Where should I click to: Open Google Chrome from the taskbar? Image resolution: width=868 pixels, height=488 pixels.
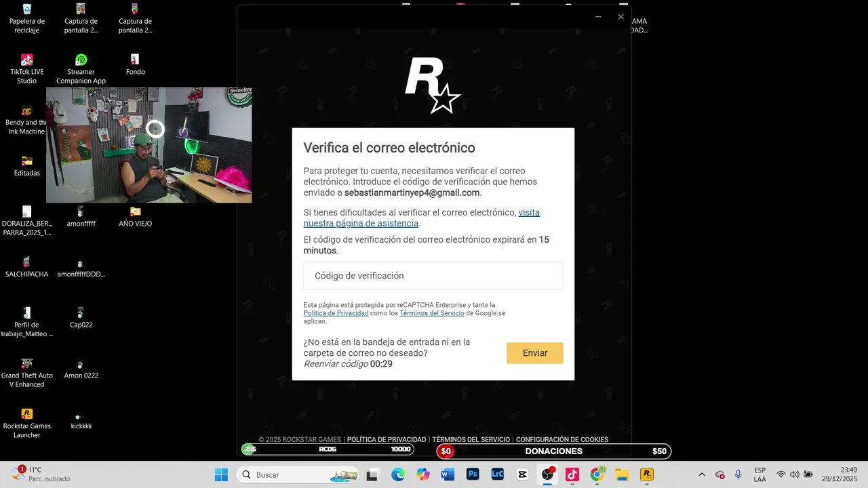pyautogui.click(x=597, y=474)
